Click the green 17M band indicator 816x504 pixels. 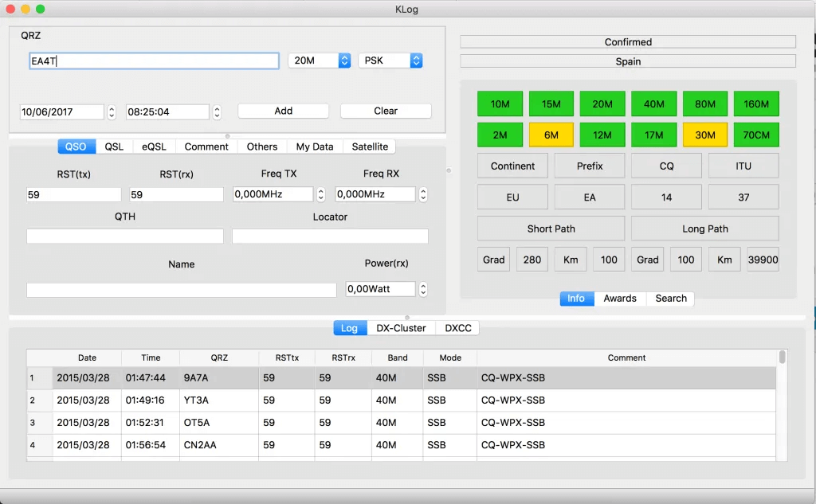[653, 135]
